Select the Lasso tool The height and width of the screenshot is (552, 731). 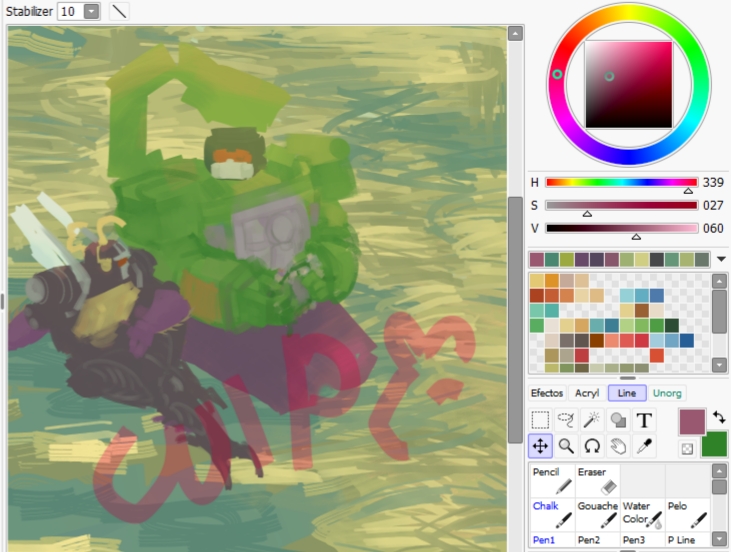coord(566,421)
